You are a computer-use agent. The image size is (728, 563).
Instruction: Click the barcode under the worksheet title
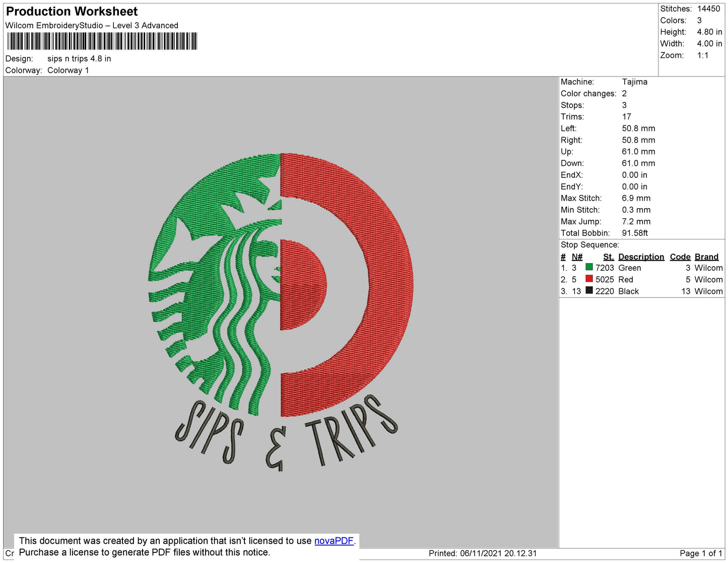pos(102,41)
